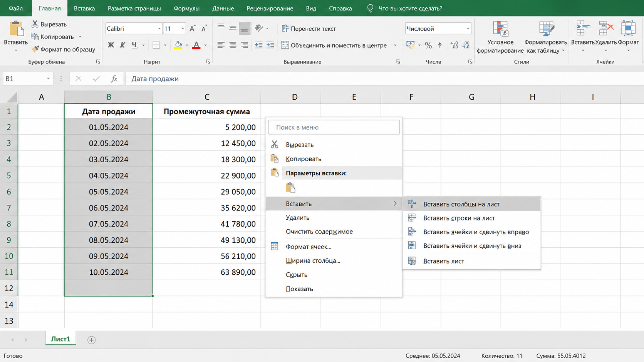Expand the Name Box dropdown arrow
Viewport: 644px width, 362px height.
48,78
